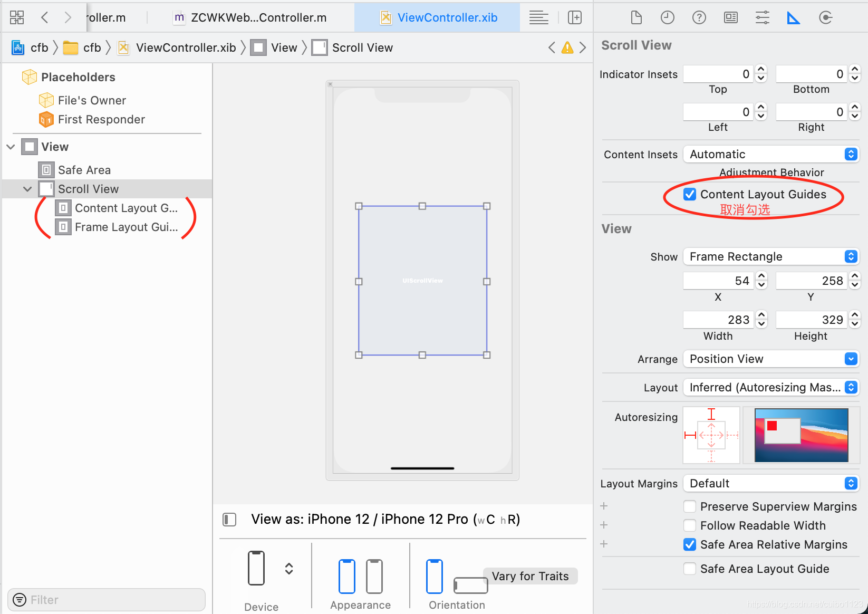
Task: Show the File inspector
Action: [x=636, y=17]
